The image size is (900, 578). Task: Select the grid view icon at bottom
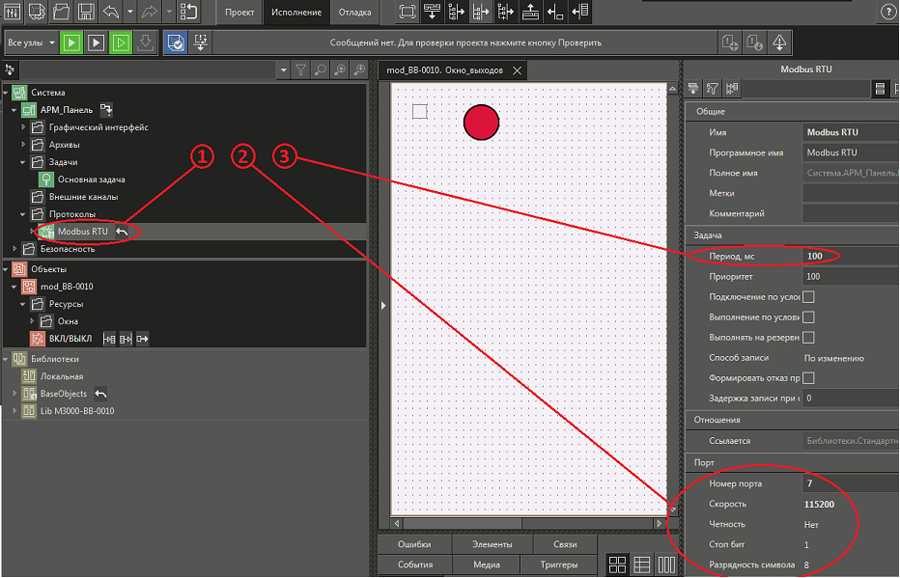618,565
